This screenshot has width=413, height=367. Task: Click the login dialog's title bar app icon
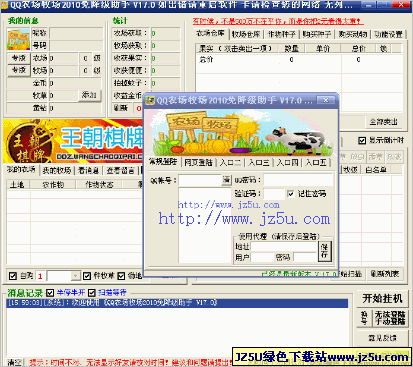150,100
